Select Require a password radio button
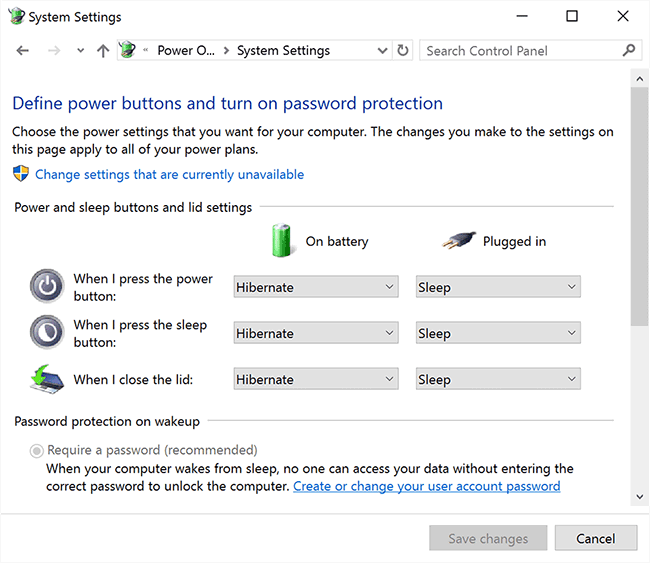Screen dimensions: 650x563 click(38, 450)
